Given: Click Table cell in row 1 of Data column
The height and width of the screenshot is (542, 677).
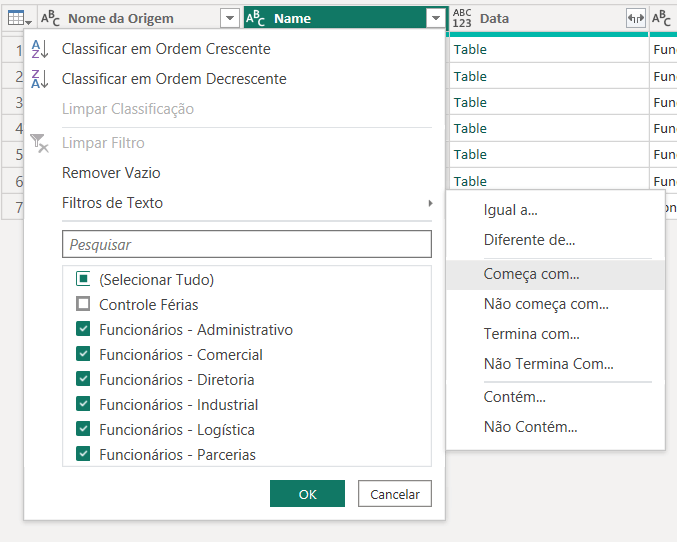Looking at the screenshot, I should [x=549, y=50].
